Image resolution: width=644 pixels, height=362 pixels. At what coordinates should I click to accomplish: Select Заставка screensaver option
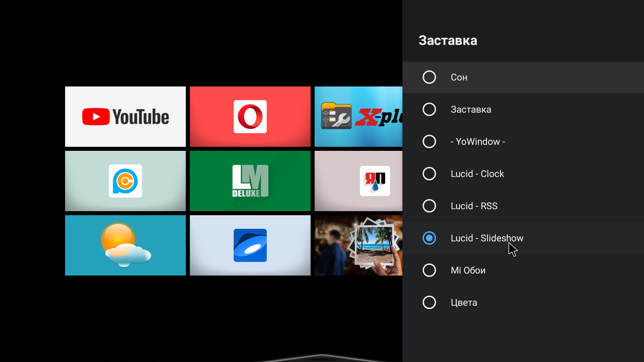(429, 109)
